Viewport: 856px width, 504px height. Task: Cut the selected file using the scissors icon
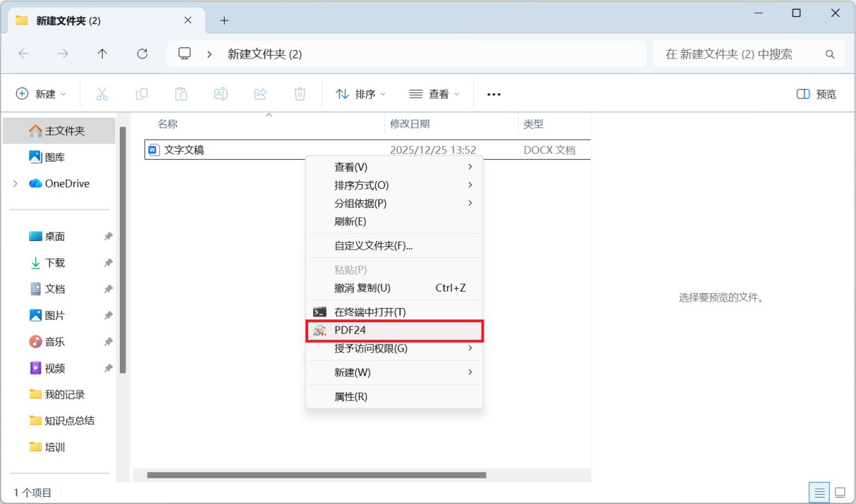tap(102, 93)
